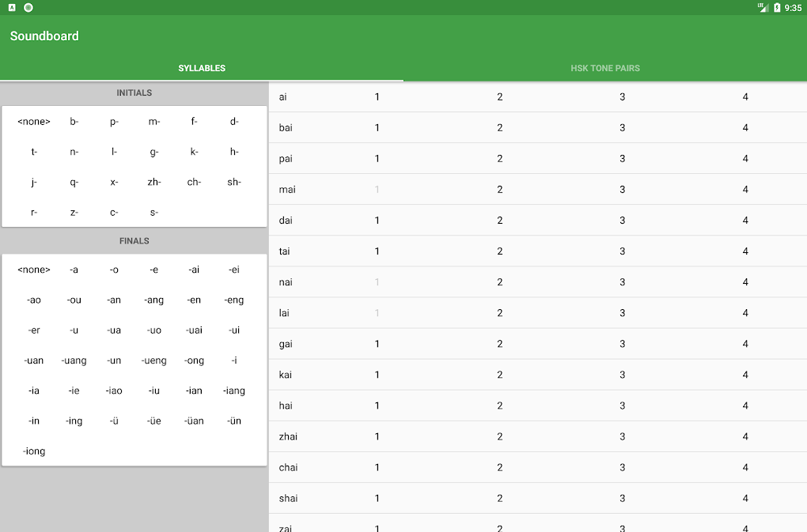Select the -üan final

[194, 421]
